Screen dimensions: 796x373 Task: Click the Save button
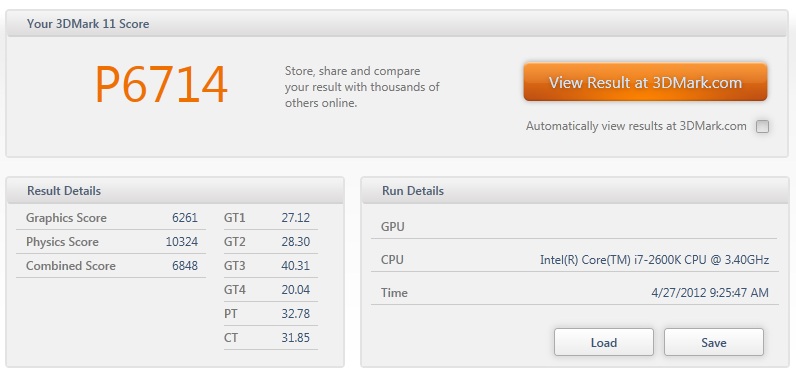click(x=714, y=343)
